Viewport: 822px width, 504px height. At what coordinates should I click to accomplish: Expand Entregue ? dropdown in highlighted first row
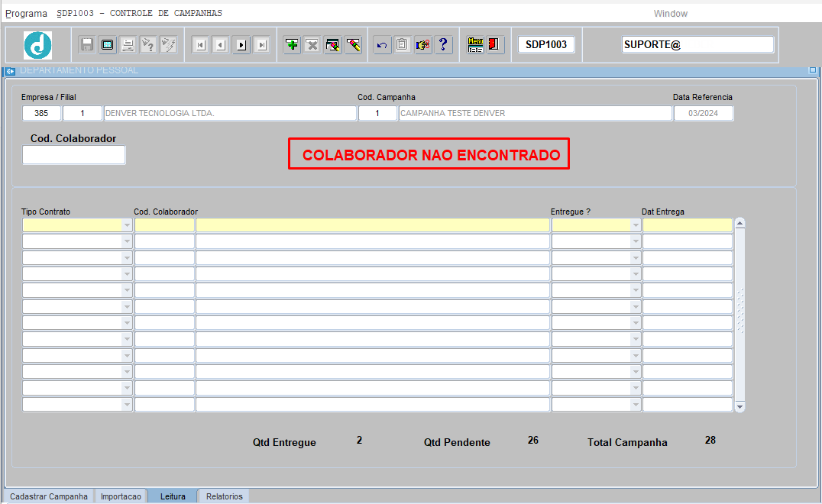click(x=636, y=225)
